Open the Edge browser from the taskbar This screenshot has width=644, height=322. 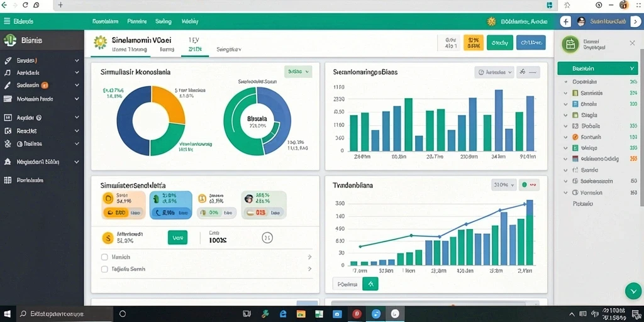point(283,314)
